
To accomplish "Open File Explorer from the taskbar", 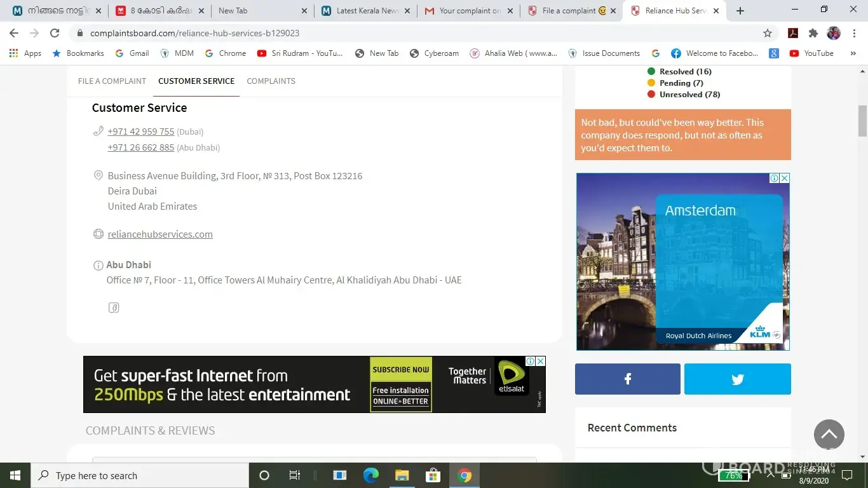I will click(402, 475).
